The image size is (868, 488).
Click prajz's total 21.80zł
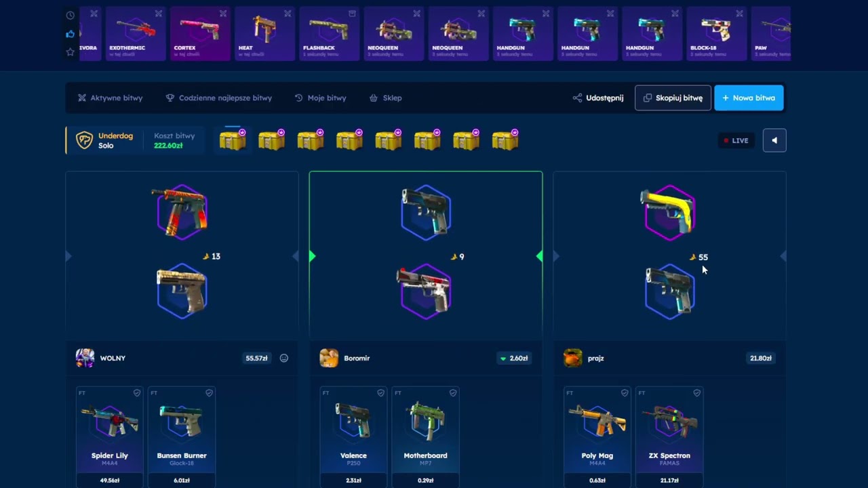(x=760, y=358)
